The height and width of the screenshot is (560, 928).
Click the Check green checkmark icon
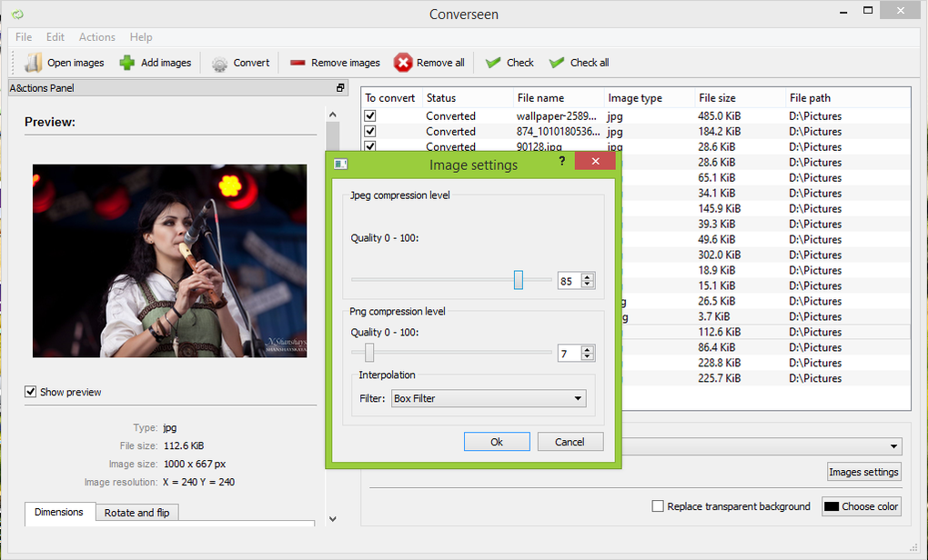click(493, 63)
